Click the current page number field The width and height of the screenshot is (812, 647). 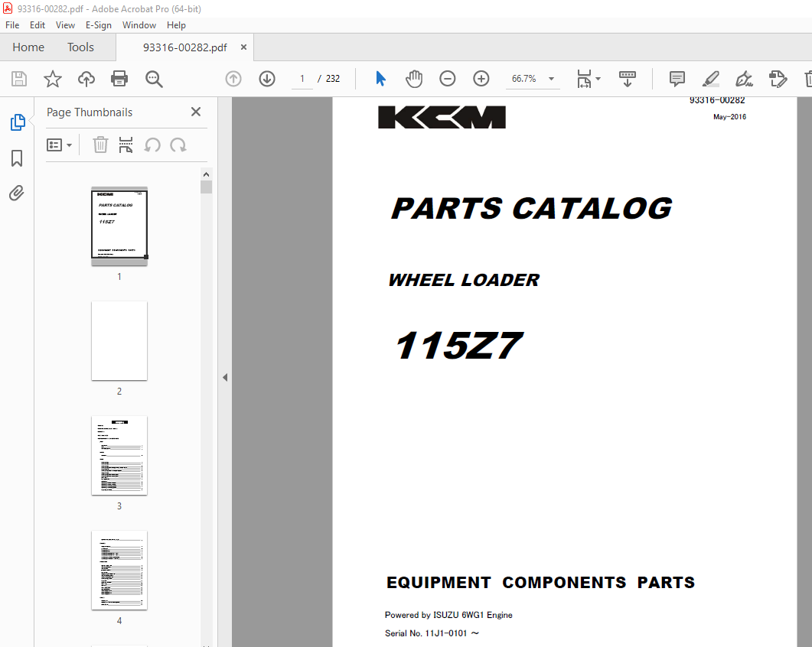click(302, 79)
